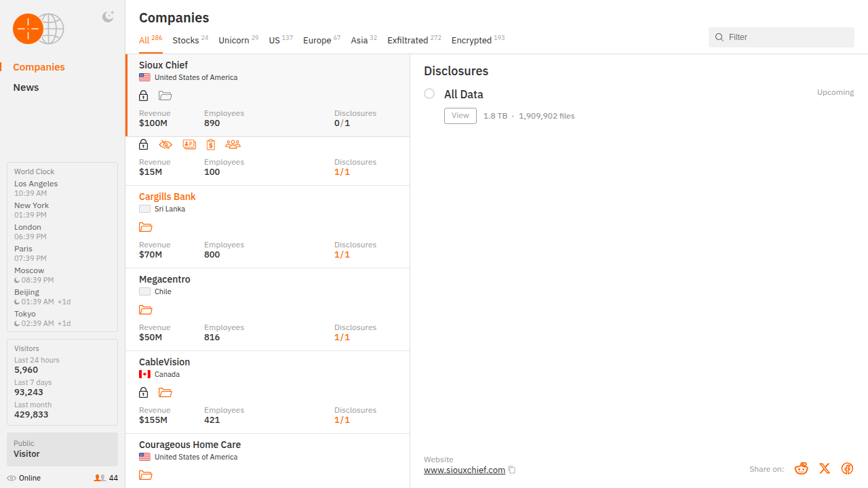Click the crossed-eye icon in $15M row

[165, 144]
